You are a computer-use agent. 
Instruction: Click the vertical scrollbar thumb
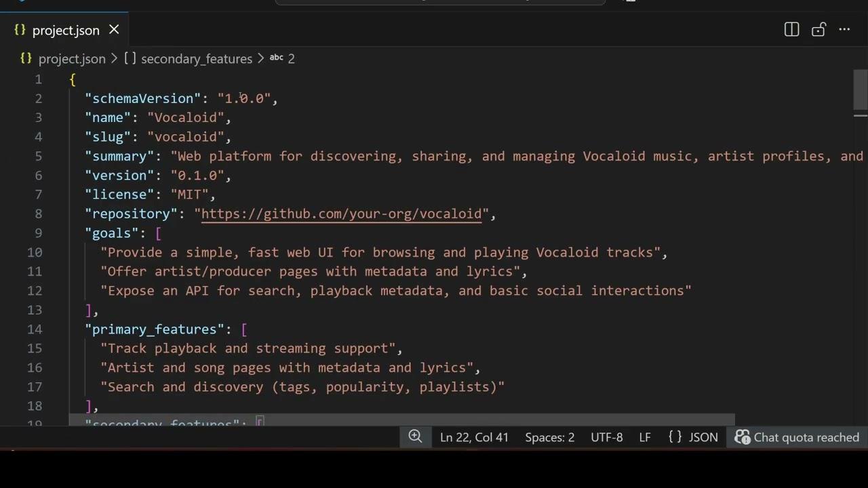[860, 89]
